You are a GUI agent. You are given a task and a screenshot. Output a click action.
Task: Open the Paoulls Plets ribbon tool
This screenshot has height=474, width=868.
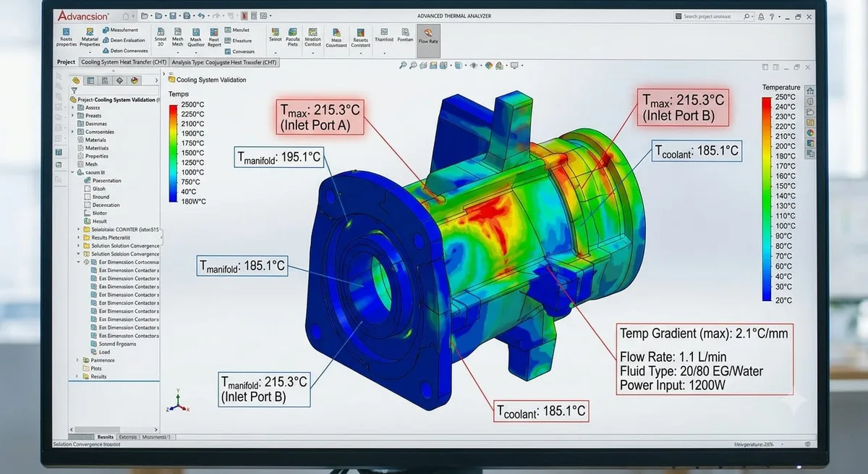293,37
